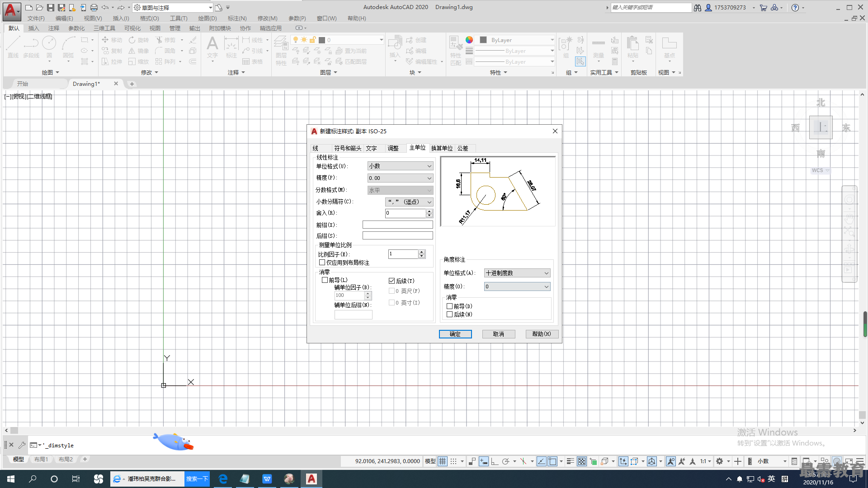
Task: Click the 前缀(X) input field
Action: [398, 225]
